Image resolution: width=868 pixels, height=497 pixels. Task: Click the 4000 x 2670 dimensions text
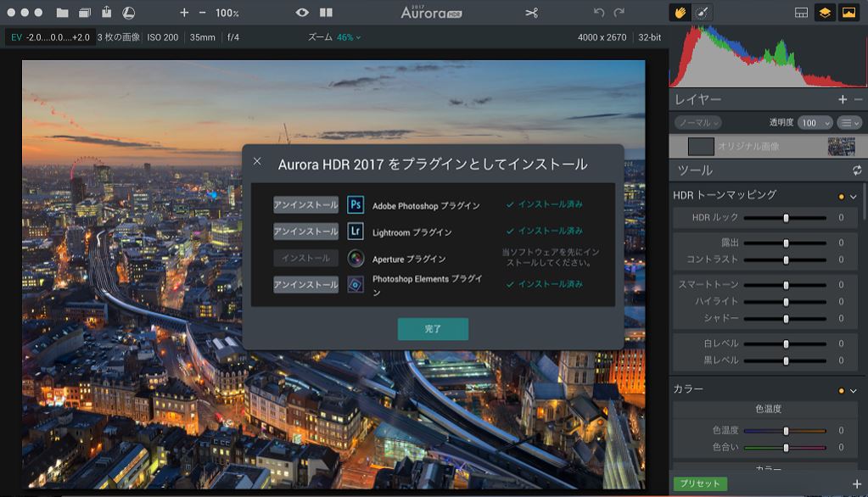coord(602,37)
